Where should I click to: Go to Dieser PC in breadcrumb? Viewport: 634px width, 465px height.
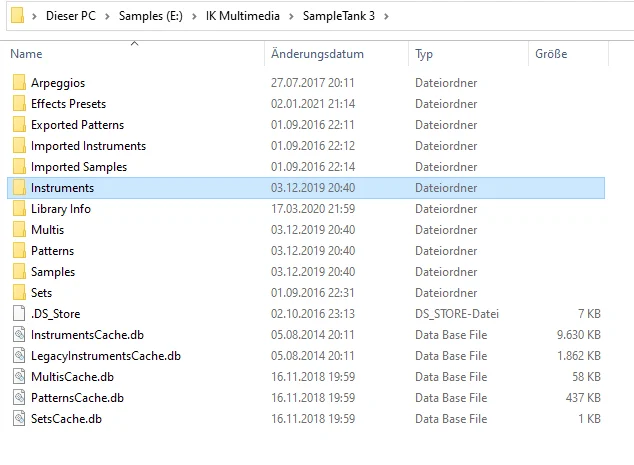tap(71, 16)
